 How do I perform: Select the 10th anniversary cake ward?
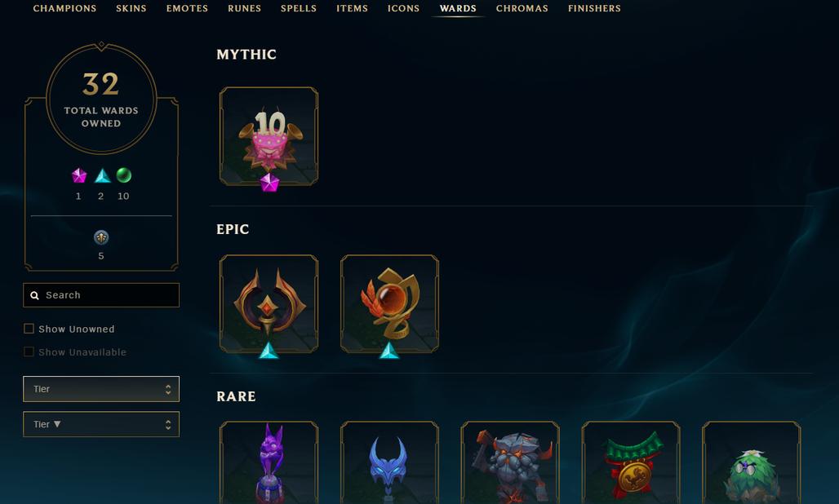269,136
